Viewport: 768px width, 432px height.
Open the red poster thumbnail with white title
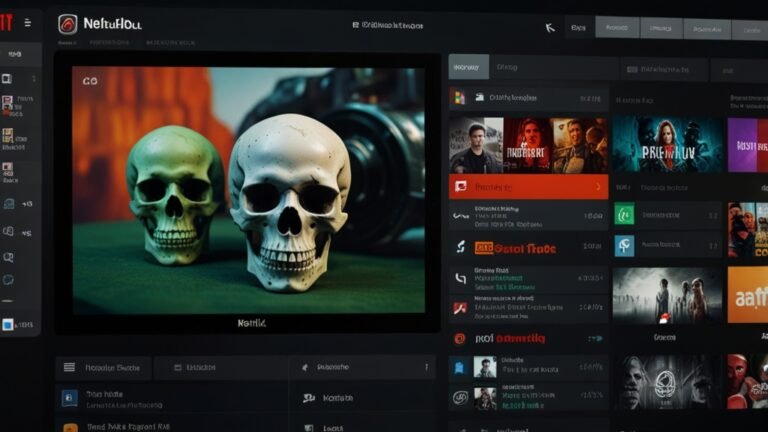tap(528, 145)
